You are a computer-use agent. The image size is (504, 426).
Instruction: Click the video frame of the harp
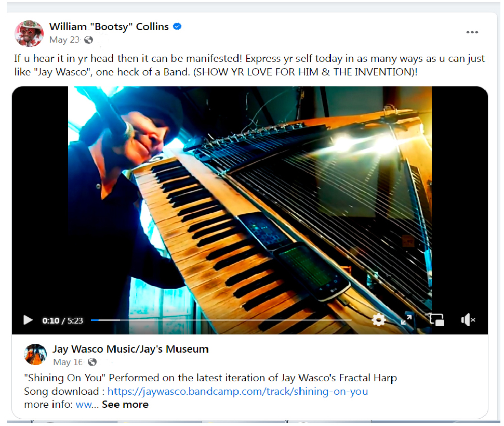click(250, 200)
